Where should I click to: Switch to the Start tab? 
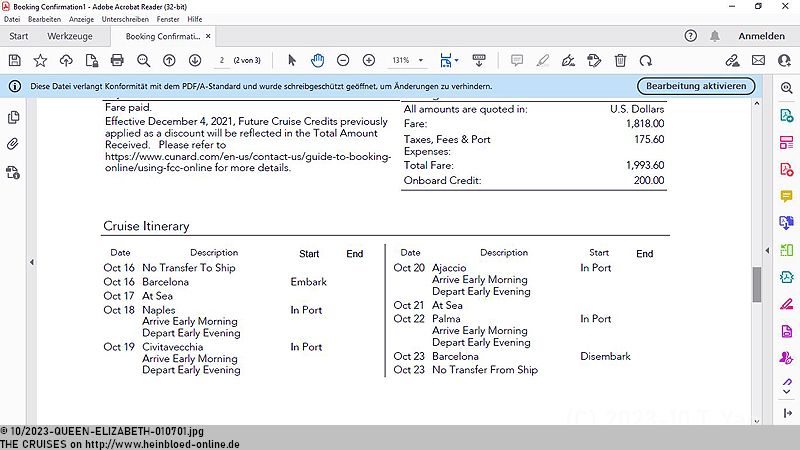point(18,36)
